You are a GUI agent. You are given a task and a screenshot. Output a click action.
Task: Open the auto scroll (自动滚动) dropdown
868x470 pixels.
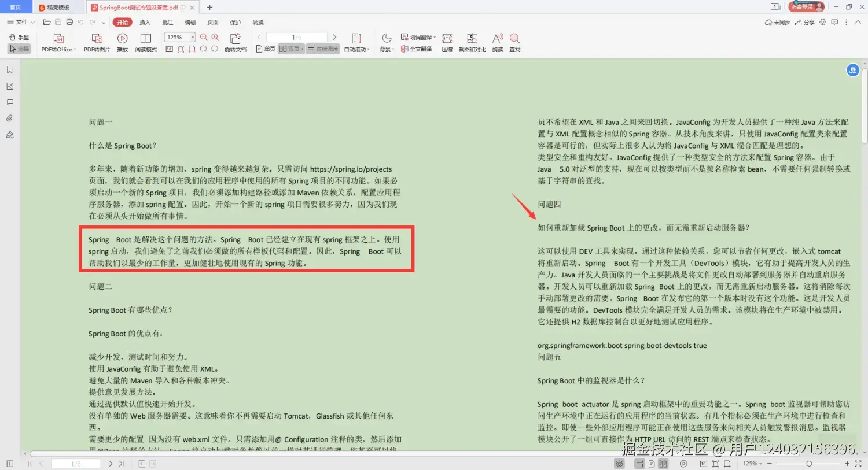pos(356,43)
